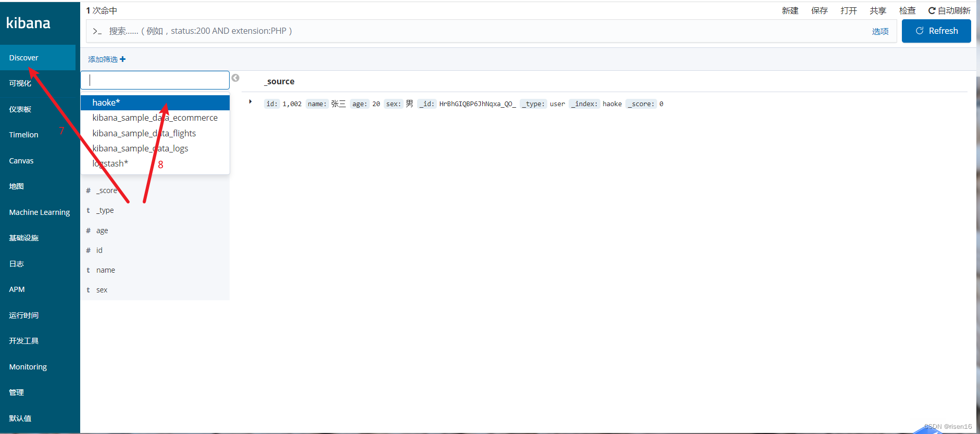Select kibana_sample_data_logs index pattern
980x434 pixels.
tap(155, 148)
